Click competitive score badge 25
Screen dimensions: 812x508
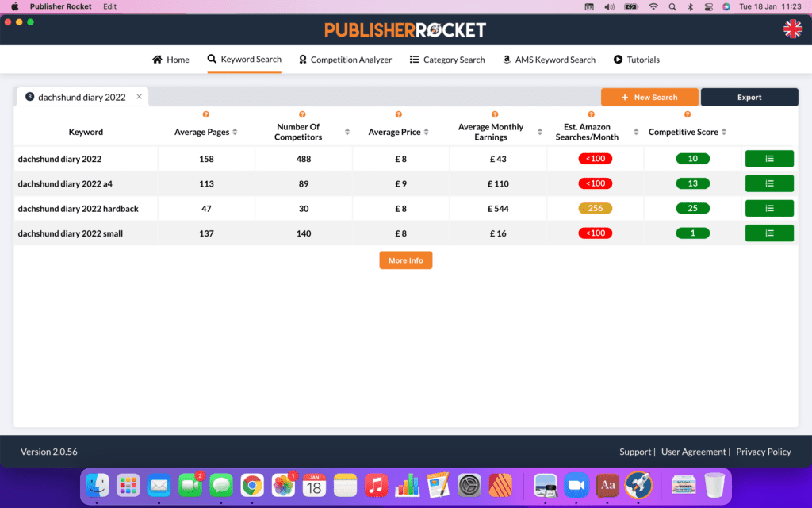pyautogui.click(x=693, y=209)
